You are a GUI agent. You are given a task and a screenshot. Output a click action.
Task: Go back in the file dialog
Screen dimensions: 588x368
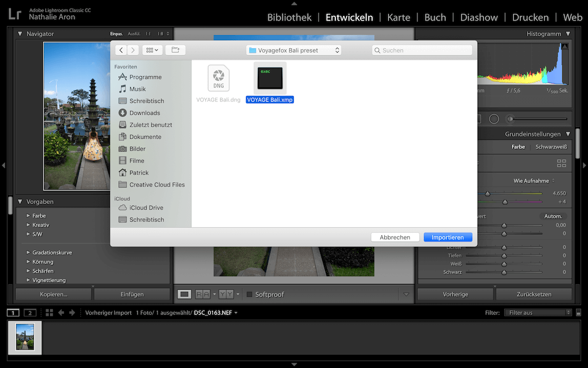click(x=121, y=50)
